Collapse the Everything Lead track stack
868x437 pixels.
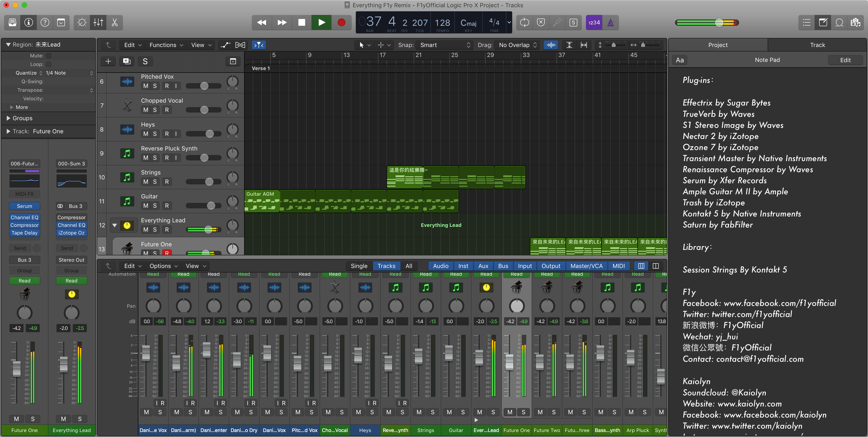tap(115, 226)
